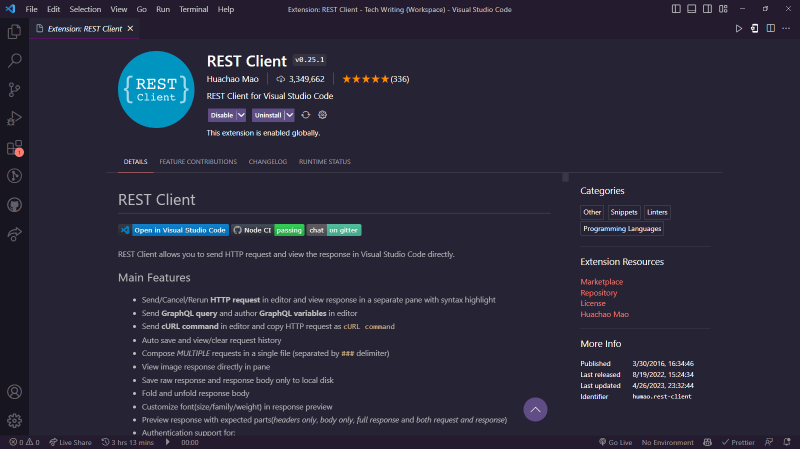Click the Disable extension button
The height and width of the screenshot is (449, 800).
(222, 115)
